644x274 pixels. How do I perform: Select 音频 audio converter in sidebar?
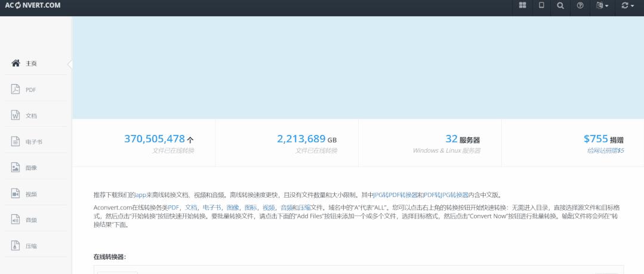tap(31, 220)
